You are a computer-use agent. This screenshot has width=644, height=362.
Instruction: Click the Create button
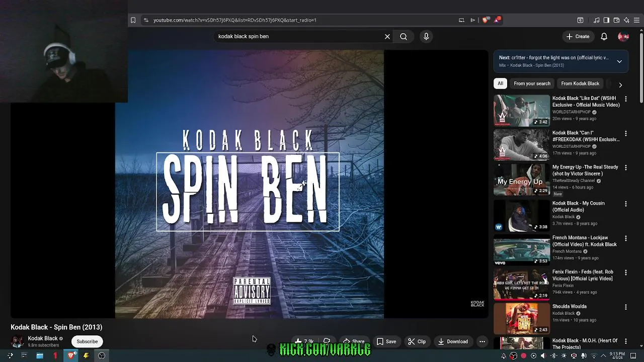tap(578, 36)
